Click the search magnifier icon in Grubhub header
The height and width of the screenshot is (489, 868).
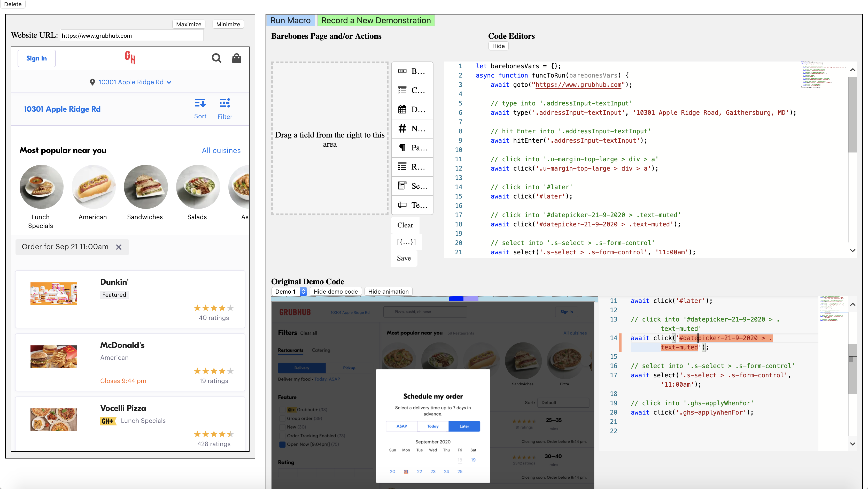216,58
